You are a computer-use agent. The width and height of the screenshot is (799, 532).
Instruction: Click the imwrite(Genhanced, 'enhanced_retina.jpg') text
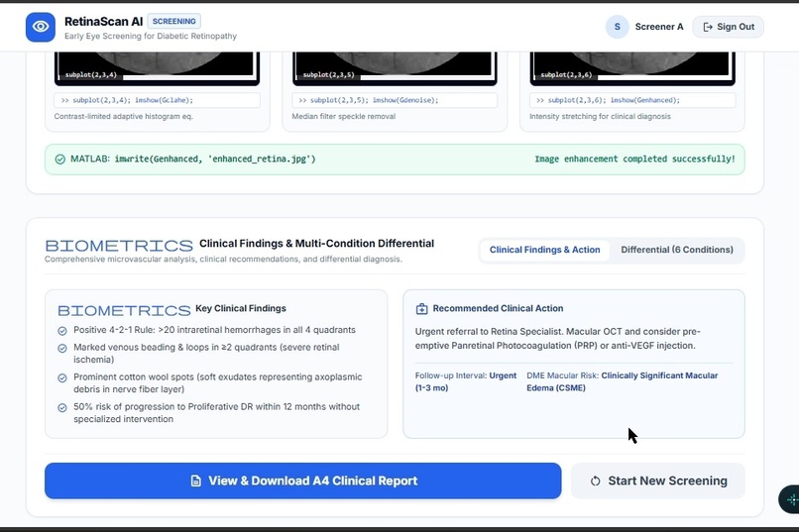tap(215, 159)
